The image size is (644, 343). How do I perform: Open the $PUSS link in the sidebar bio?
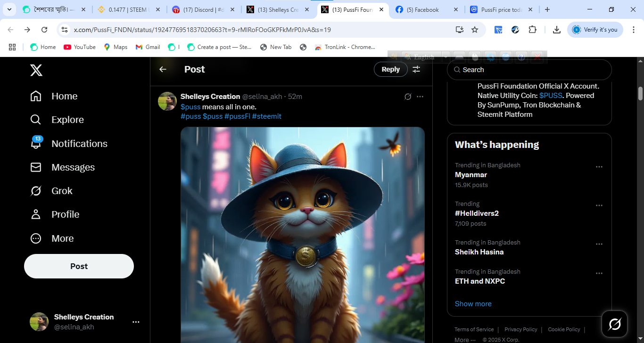(551, 96)
